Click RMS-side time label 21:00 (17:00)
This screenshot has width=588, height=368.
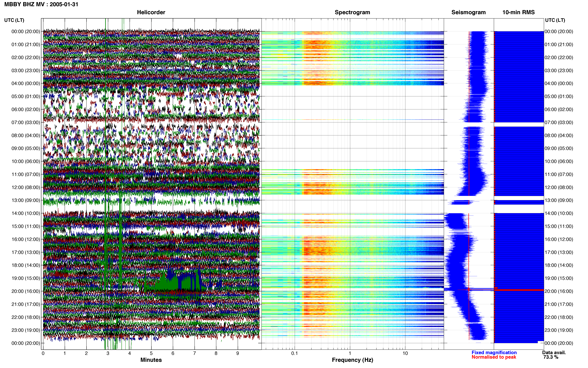coord(559,304)
